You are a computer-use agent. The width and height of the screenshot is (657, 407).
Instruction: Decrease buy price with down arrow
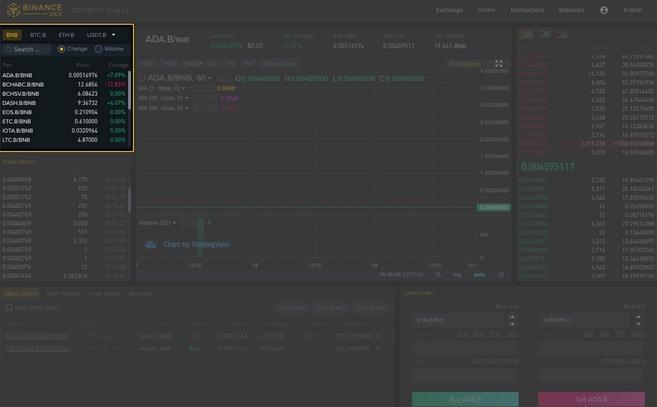pyautogui.click(x=512, y=324)
